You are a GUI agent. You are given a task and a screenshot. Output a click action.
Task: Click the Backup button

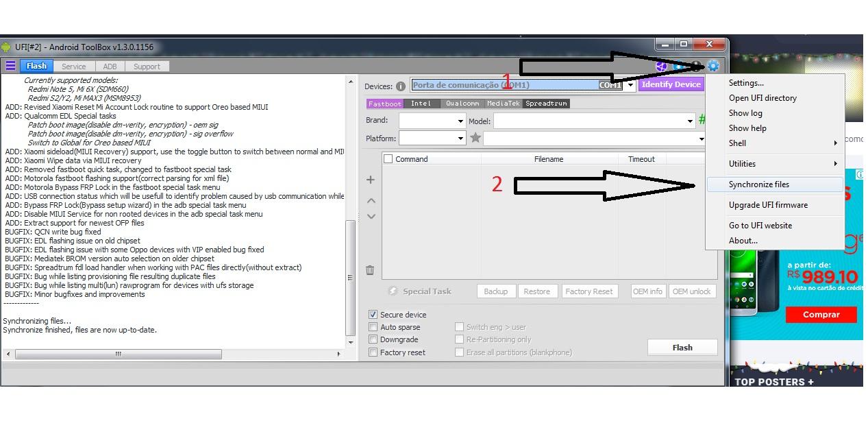(x=495, y=291)
